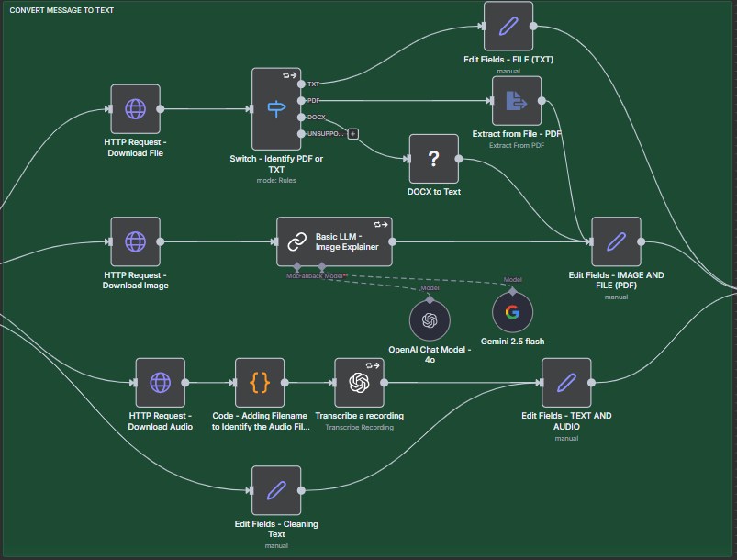Open the HTTP Request Download Image node
This screenshot has width=737, height=560.
(135, 241)
